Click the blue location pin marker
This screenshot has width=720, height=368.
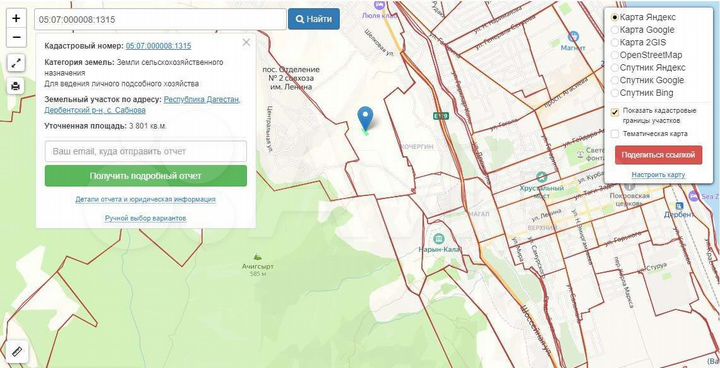pos(366,119)
